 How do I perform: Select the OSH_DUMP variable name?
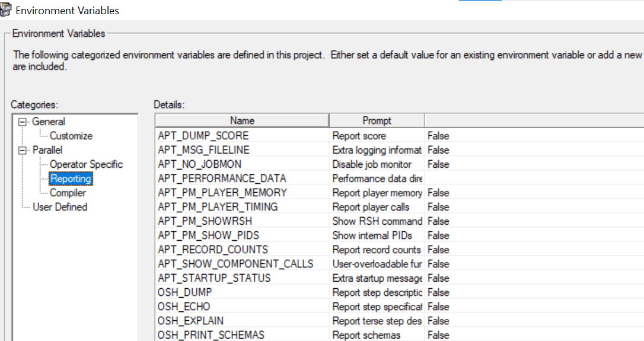(185, 292)
